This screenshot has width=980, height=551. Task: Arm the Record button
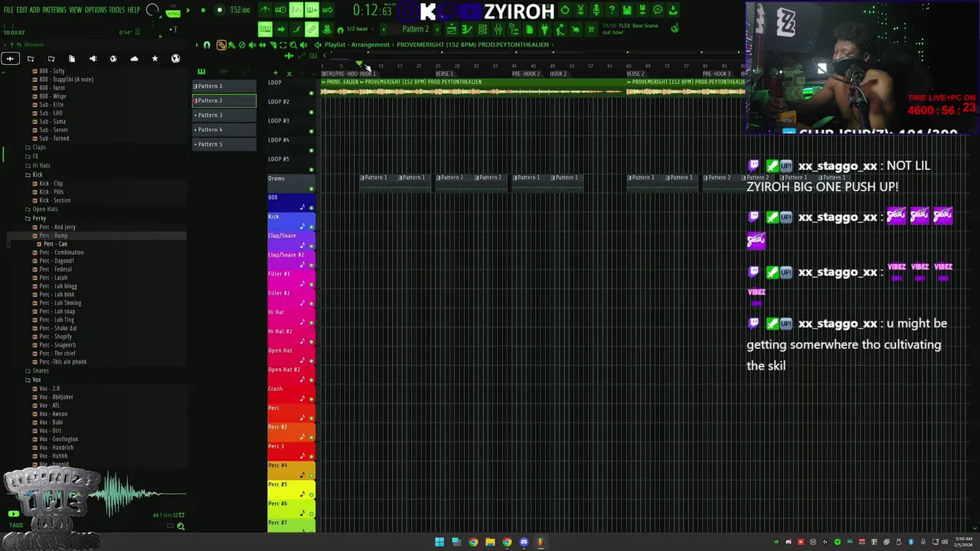tap(219, 10)
